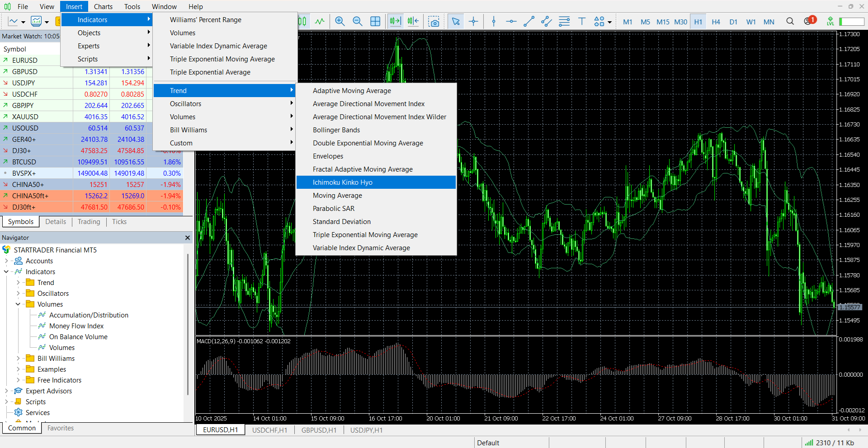Select the equidistant channel tool
Image resolution: width=868 pixels, height=448 pixels.
[x=547, y=21]
